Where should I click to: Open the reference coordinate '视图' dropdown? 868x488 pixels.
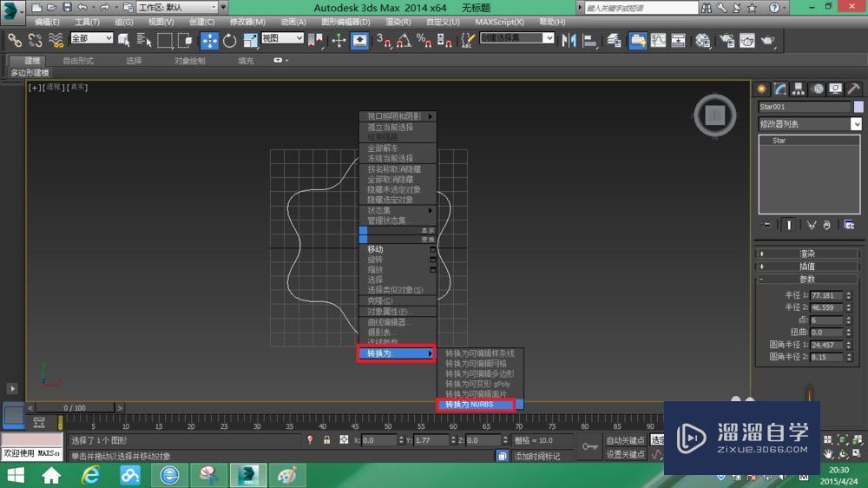click(282, 37)
